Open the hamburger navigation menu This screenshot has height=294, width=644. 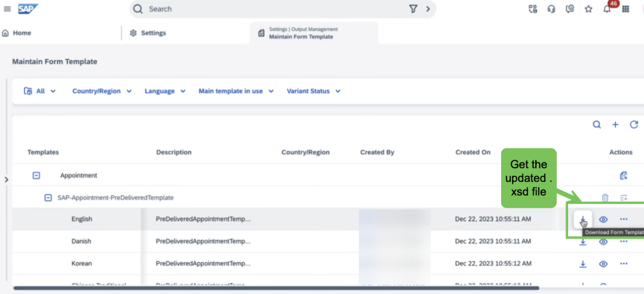click(x=7, y=9)
